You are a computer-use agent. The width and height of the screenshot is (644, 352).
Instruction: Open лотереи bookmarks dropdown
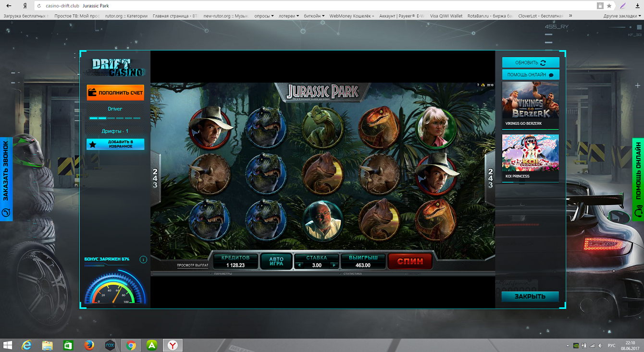[289, 16]
